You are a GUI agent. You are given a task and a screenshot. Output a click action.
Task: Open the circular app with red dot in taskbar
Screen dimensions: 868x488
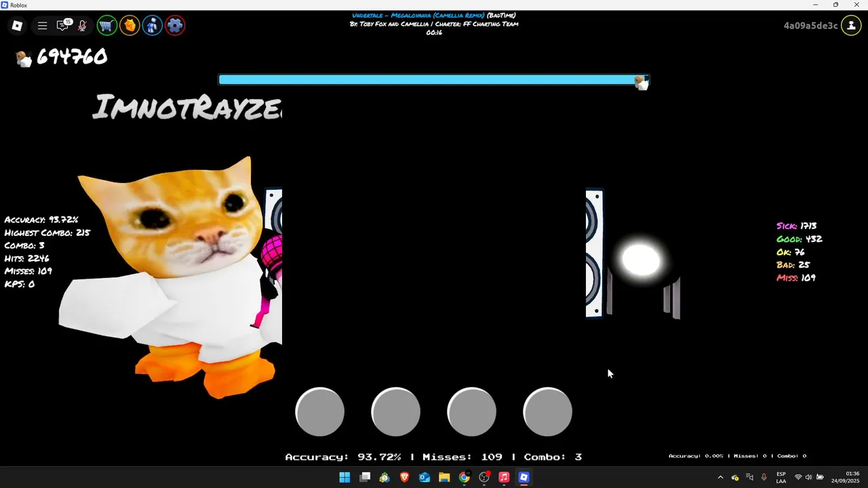coord(484,477)
